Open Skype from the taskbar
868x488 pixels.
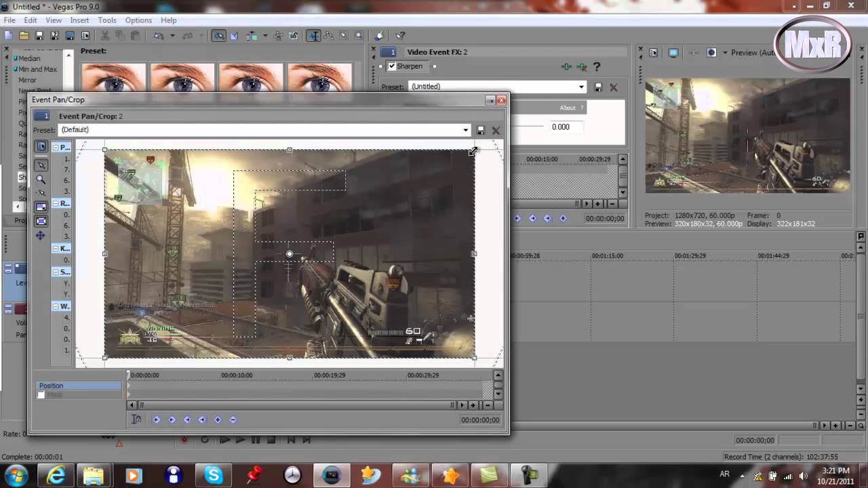(x=213, y=475)
